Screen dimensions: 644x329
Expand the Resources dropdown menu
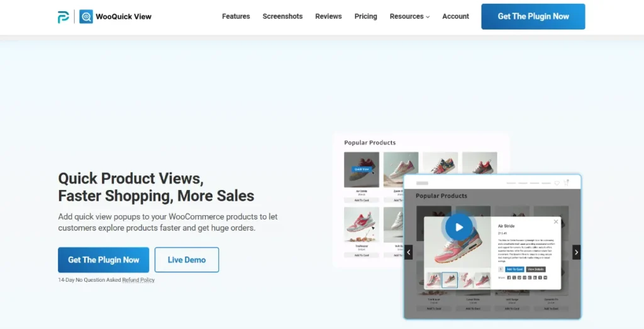tap(409, 16)
